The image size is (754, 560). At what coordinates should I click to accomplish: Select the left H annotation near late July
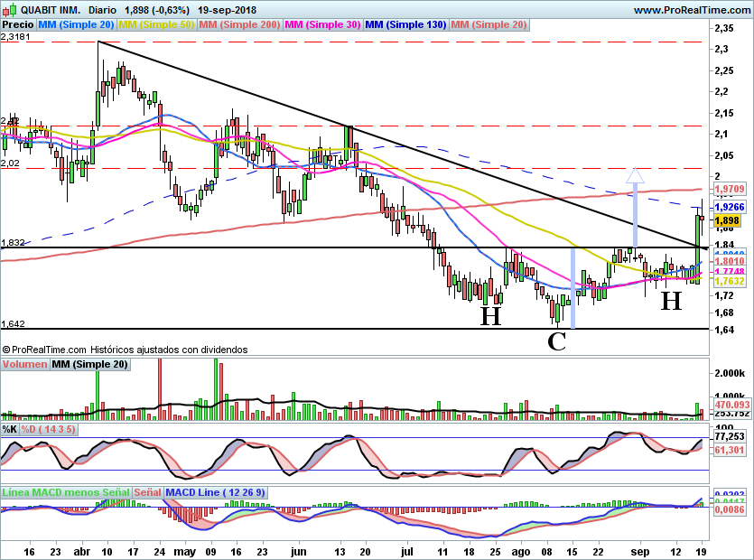click(489, 316)
